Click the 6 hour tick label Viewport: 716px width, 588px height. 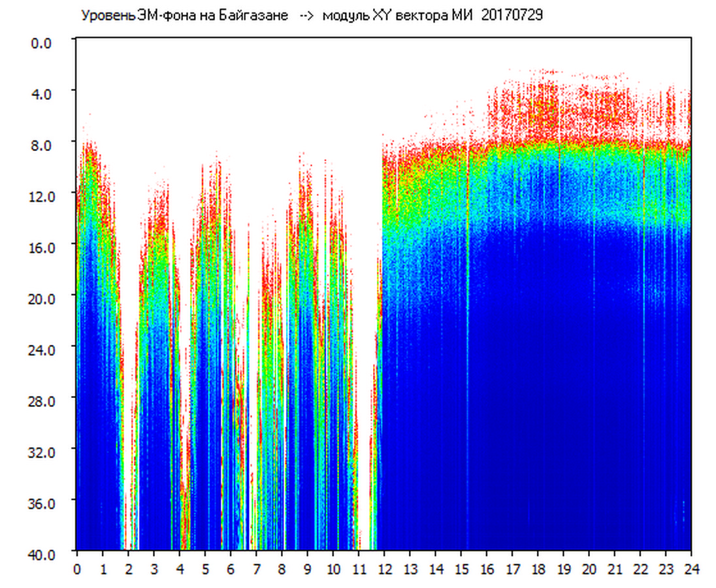click(x=231, y=568)
